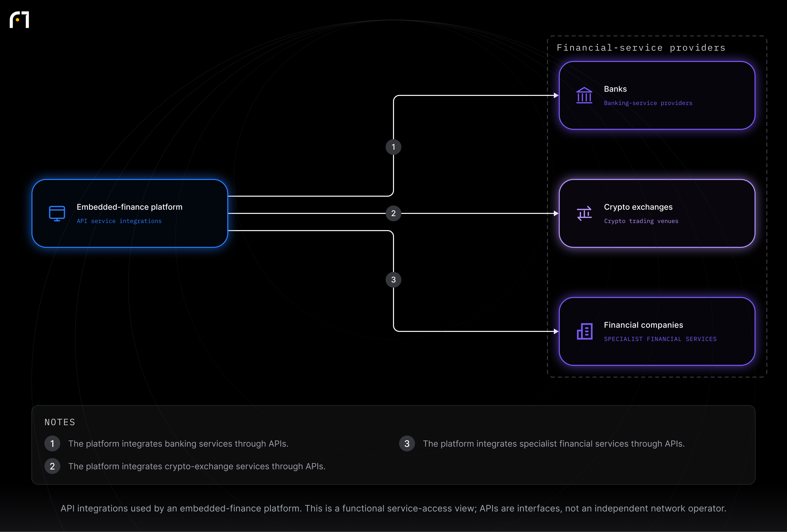
Task: Click the office building icon for Financial companies
Action: tap(585, 331)
